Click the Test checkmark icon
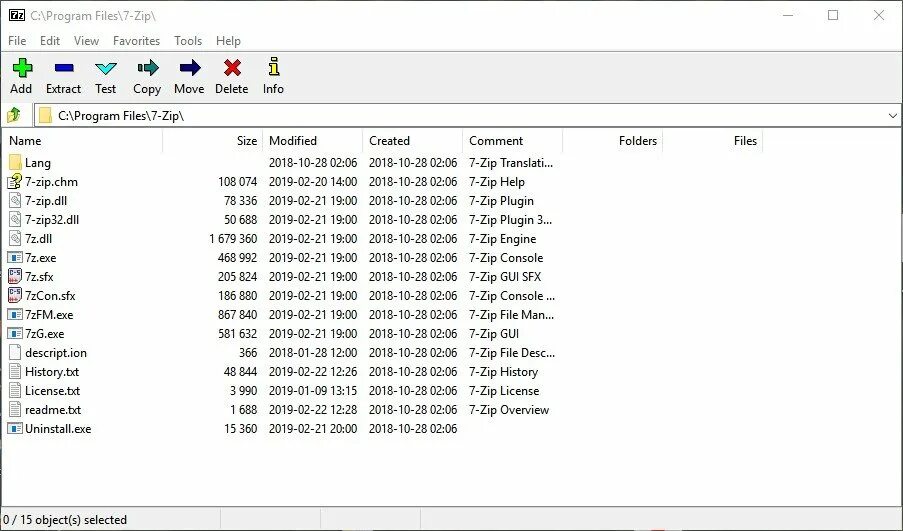 coord(105,69)
